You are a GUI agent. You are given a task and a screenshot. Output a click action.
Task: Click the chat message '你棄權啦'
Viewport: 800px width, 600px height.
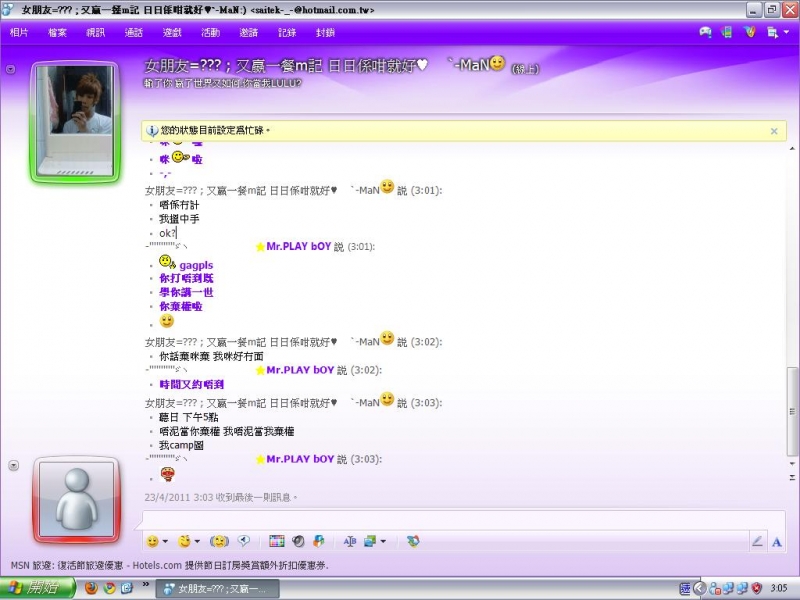point(181,307)
